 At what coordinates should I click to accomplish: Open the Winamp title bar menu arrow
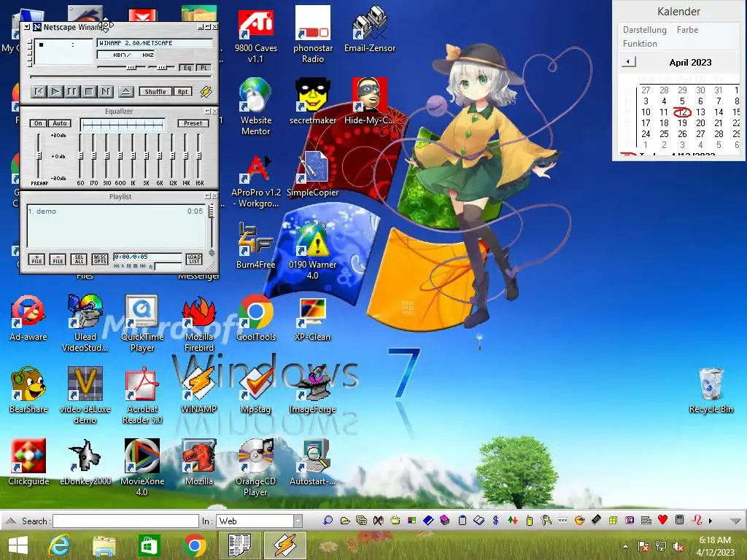pos(27,27)
